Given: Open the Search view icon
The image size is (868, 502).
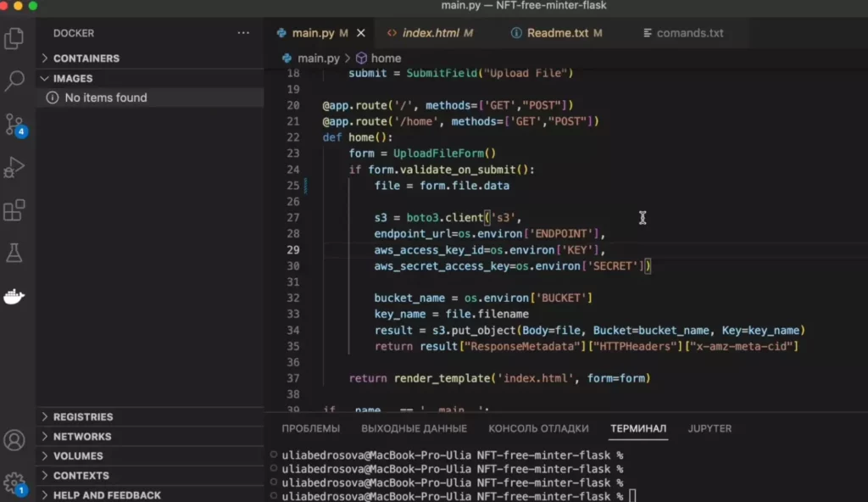Looking at the screenshot, I should (14, 81).
